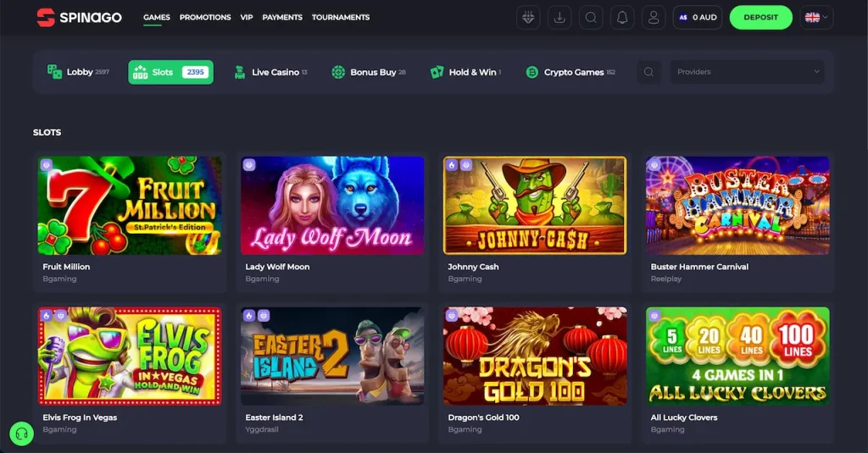Open notifications bell icon

(622, 18)
